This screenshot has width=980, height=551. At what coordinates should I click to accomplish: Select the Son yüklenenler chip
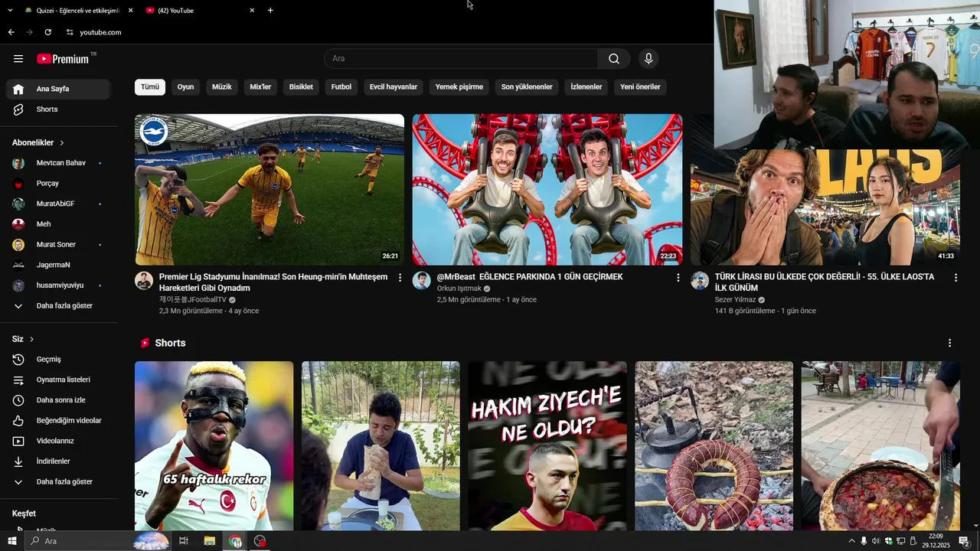pyautogui.click(x=527, y=87)
